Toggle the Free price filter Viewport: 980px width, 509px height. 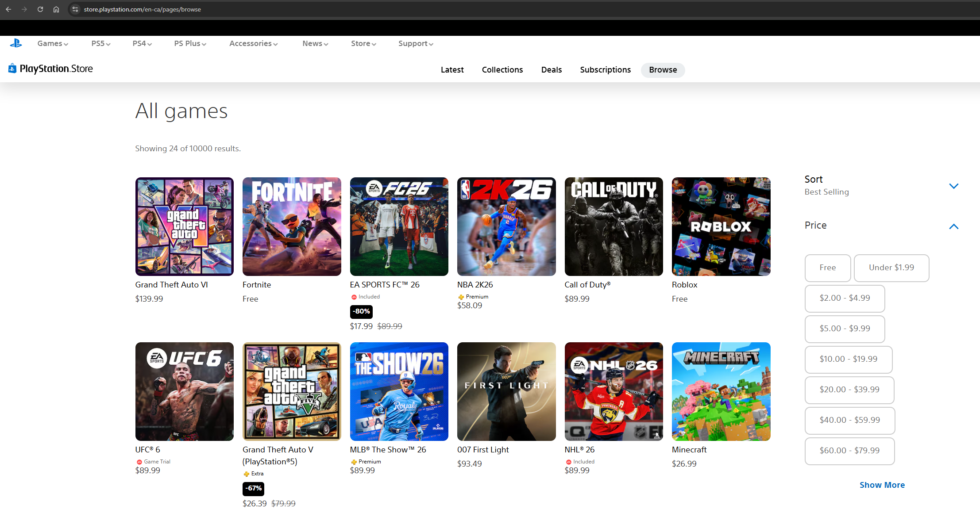coord(828,268)
